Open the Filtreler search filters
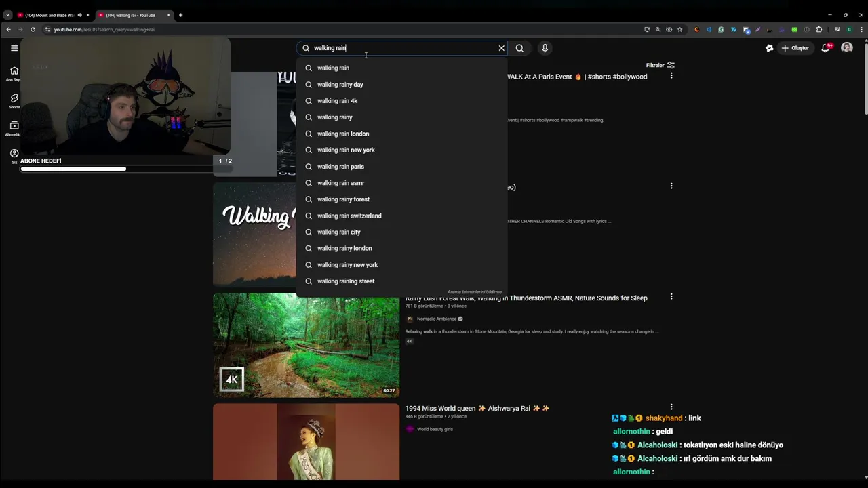Image resolution: width=868 pixels, height=488 pixels. click(x=660, y=65)
